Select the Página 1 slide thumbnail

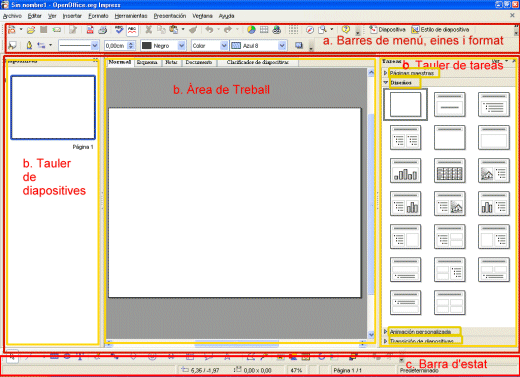pos(53,107)
